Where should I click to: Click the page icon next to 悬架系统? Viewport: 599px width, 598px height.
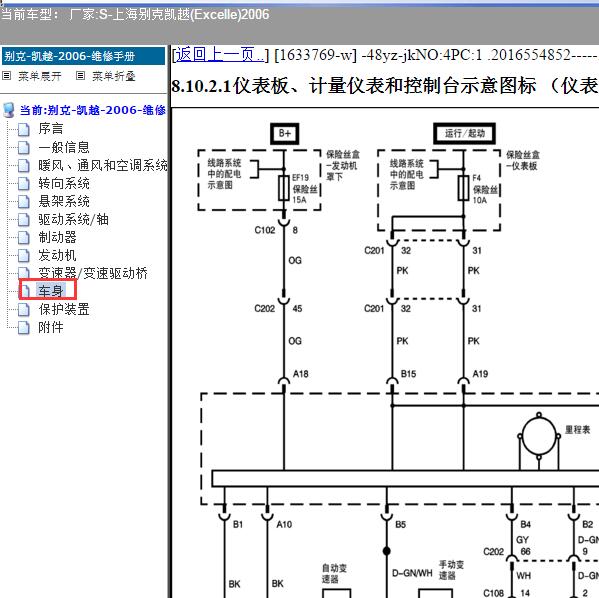tap(24, 201)
